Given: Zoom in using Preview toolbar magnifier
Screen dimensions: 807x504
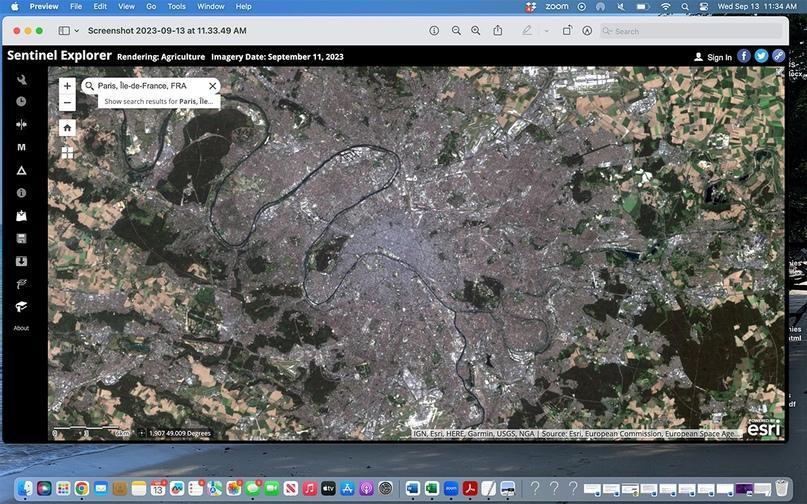Looking at the screenshot, I should pyautogui.click(x=476, y=31).
